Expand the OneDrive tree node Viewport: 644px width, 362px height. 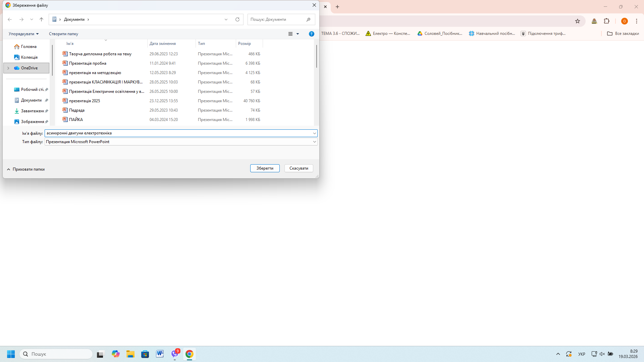pyautogui.click(x=8, y=68)
